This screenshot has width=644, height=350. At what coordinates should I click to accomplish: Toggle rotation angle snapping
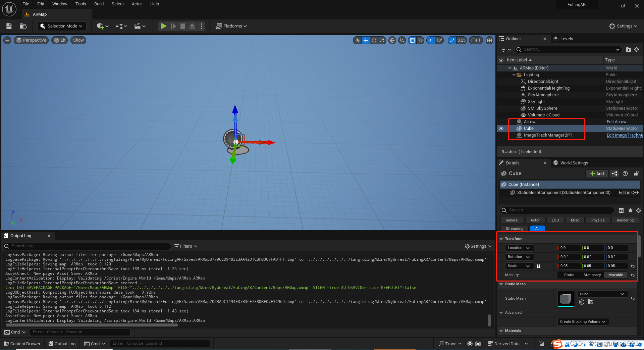click(x=431, y=40)
